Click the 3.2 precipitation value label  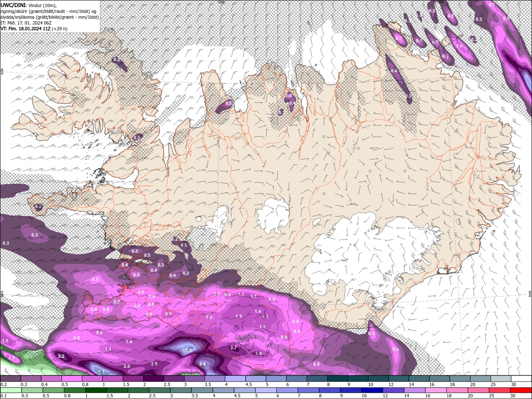[x=61, y=356]
